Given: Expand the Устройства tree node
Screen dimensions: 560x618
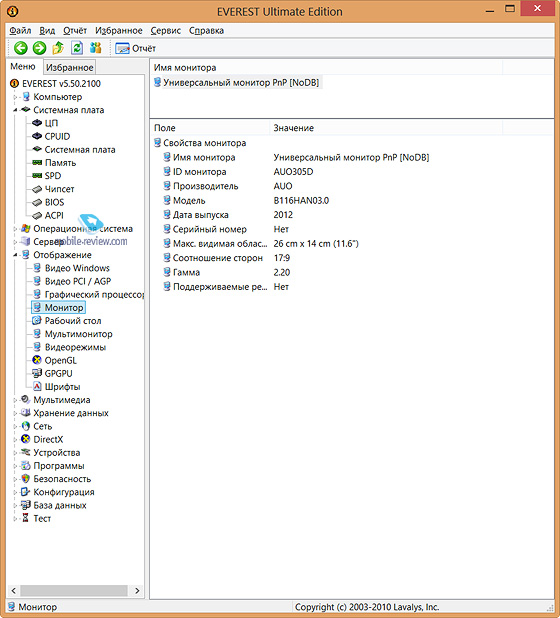Looking at the screenshot, I should 15,453.
